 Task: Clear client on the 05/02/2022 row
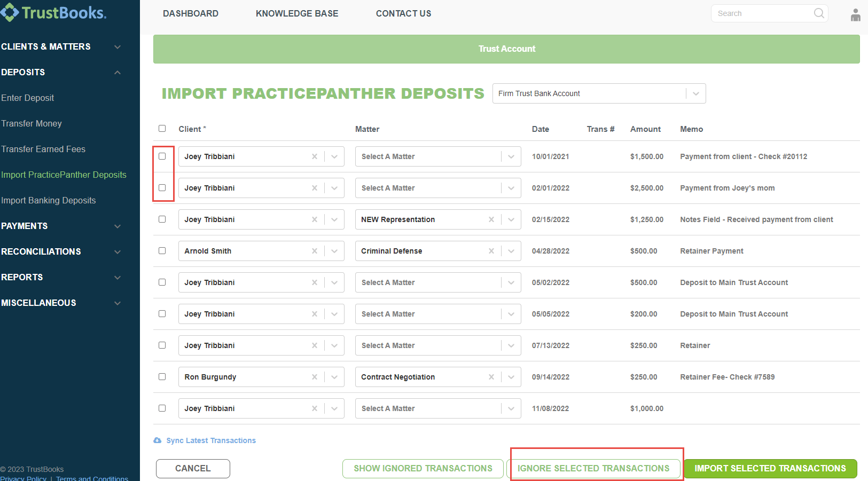coord(315,282)
